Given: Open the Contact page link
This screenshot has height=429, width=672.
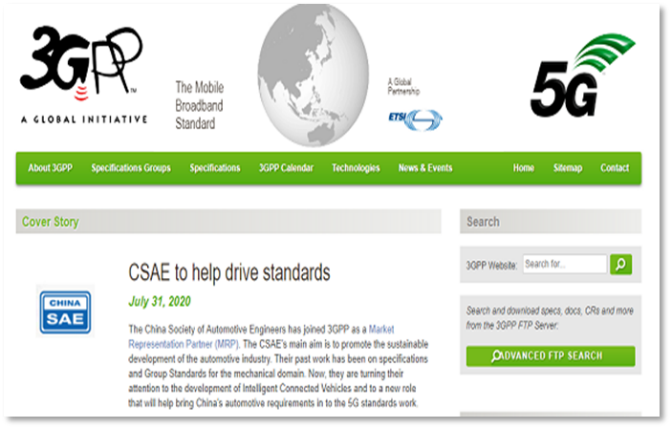Looking at the screenshot, I should (x=614, y=168).
